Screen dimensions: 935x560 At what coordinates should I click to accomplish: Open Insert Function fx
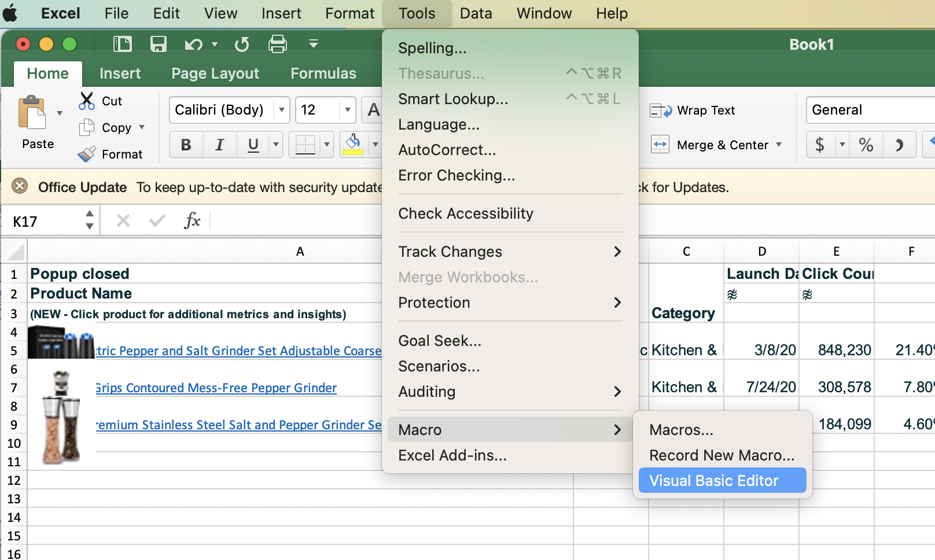pyautogui.click(x=192, y=220)
